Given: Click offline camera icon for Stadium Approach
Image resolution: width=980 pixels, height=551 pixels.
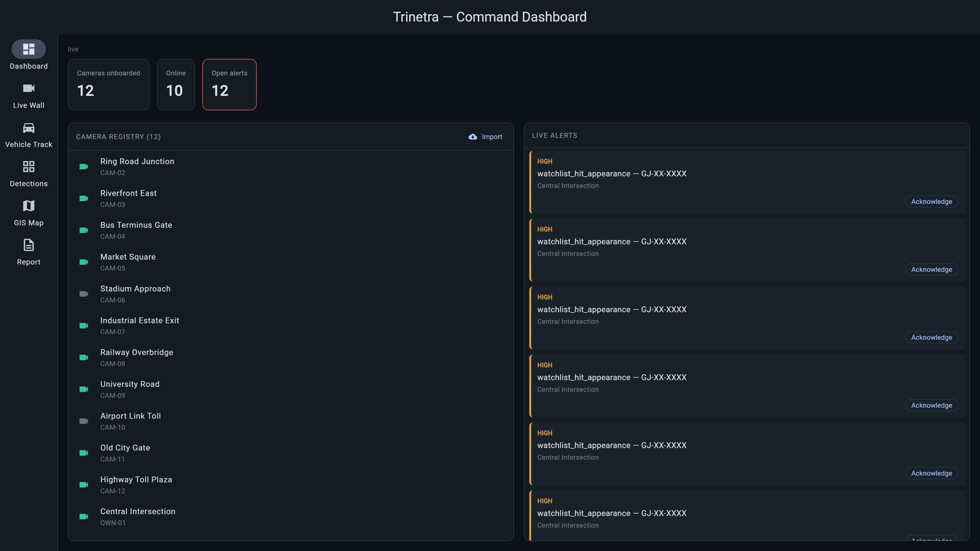Looking at the screenshot, I should [x=84, y=294].
